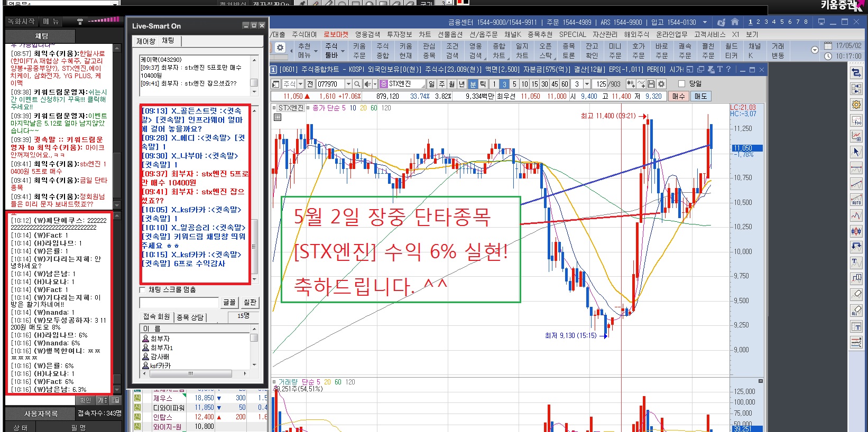The height and width of the screenshot is (432, 868).
Task: Click the blue 매도 sell button
Action: click(x=701, y=96)
